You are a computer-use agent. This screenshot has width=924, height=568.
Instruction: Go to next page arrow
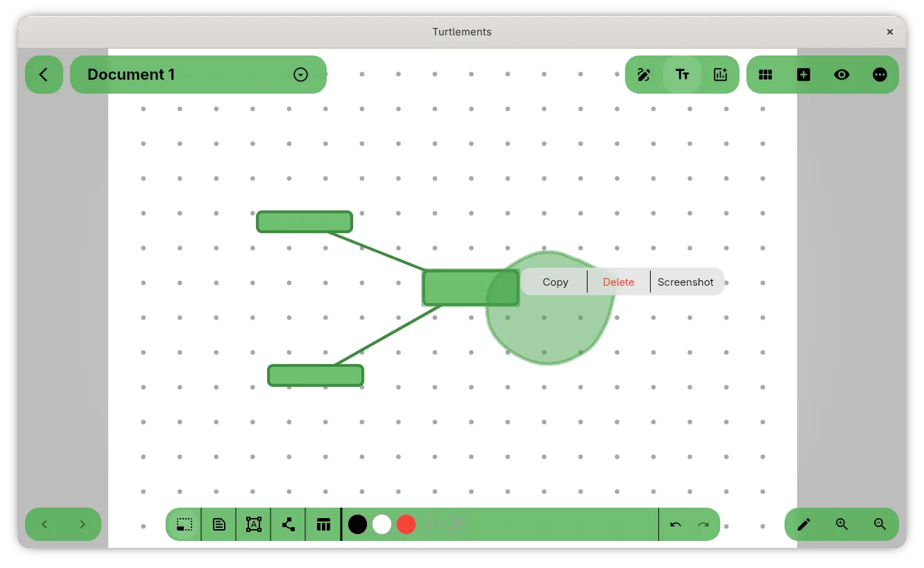83,524
